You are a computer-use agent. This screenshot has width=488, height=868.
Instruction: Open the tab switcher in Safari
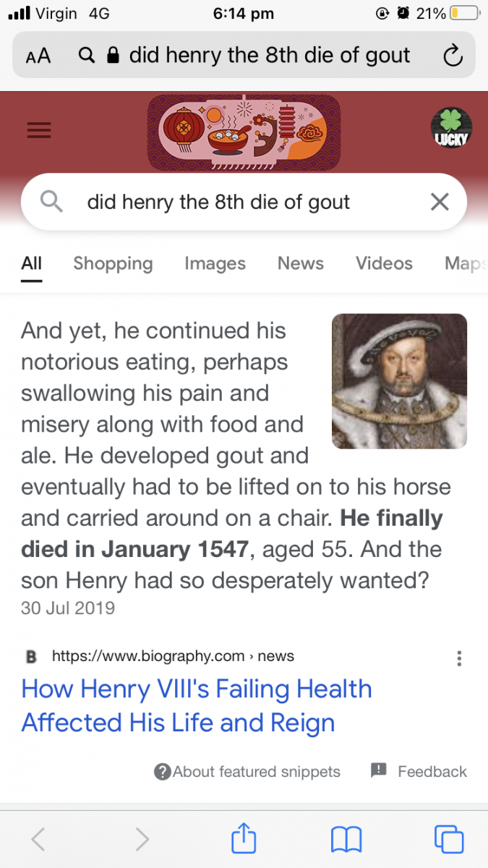[x=448, y=838]
